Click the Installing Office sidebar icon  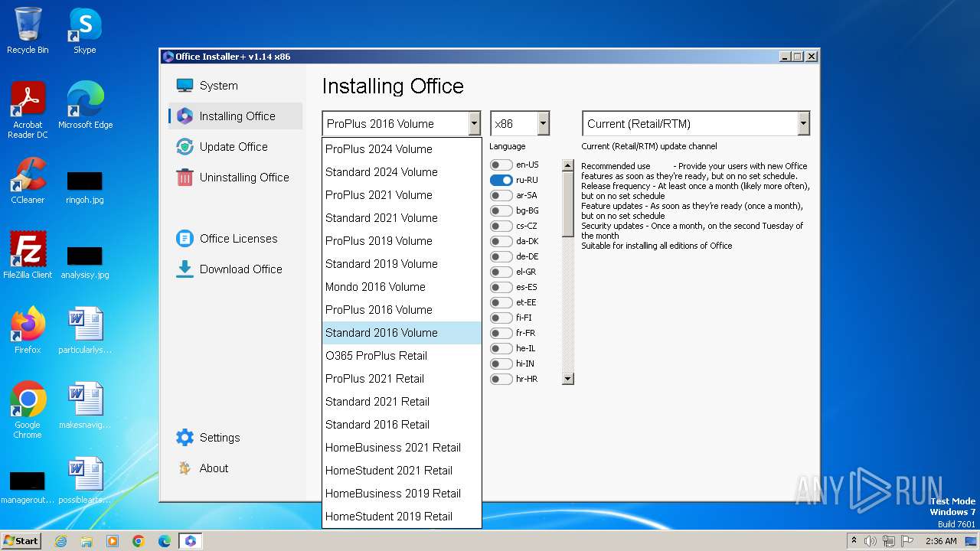[185, 116]
